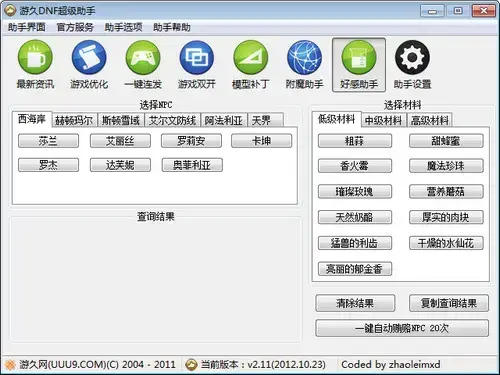
Task: Open the 助手帮助 menu
Action: click(172, 27)
